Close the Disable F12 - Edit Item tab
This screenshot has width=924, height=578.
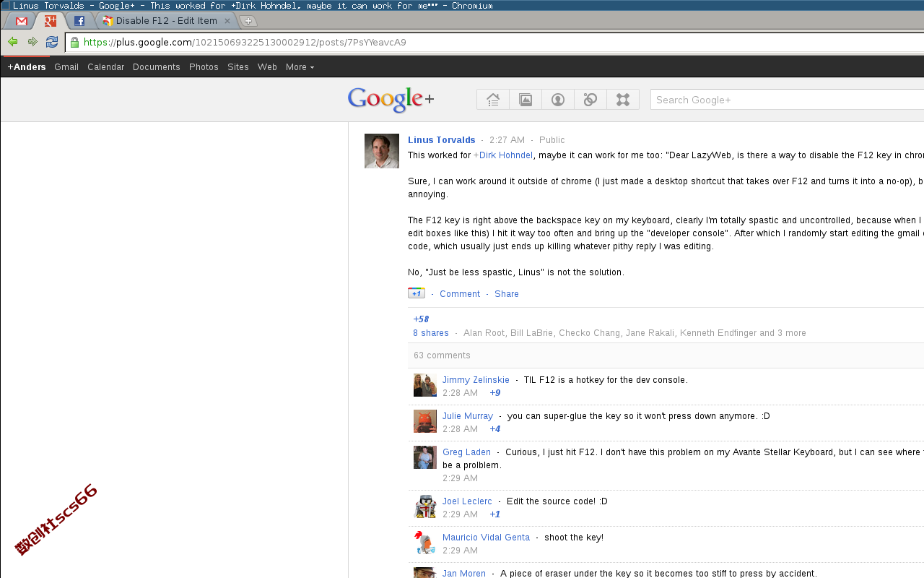pos(227,21)
